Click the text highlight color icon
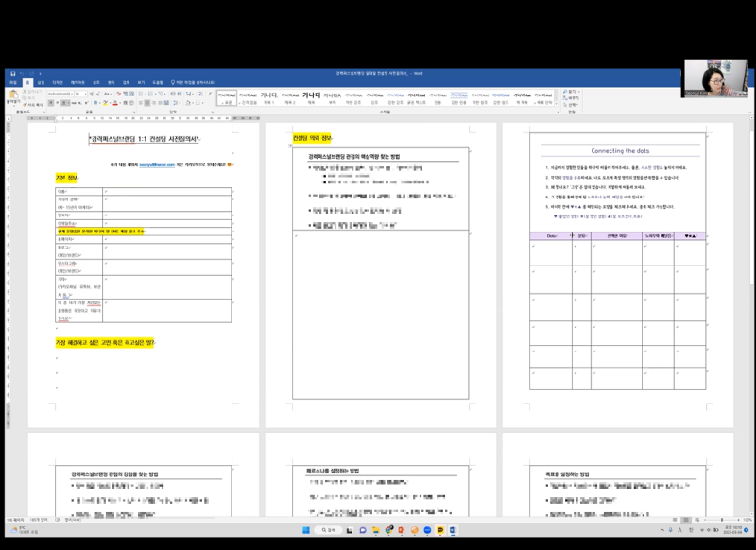This screenshot has height=550, width=756. click(105, 103)
